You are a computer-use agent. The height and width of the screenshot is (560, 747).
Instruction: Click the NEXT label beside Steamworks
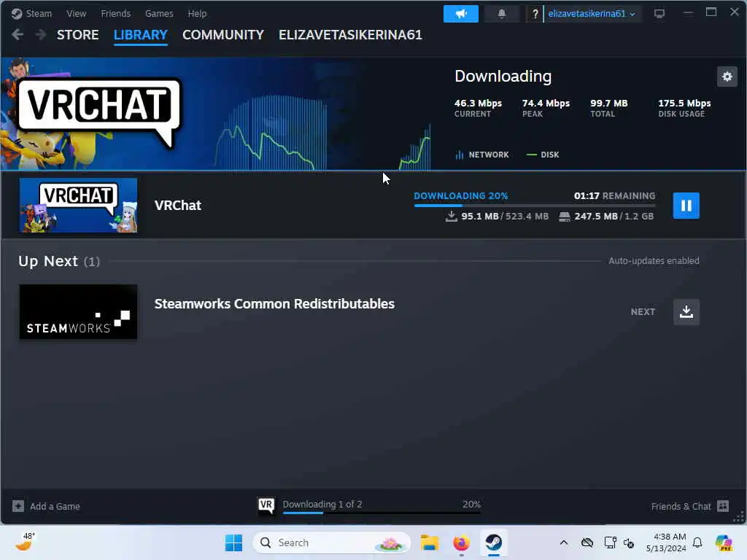pos(643,312)
